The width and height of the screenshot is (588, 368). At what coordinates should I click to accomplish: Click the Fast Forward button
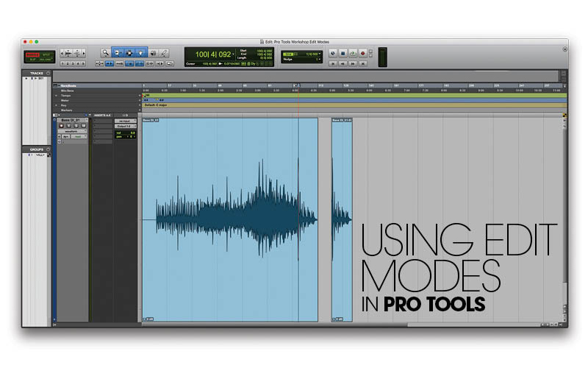353,63
